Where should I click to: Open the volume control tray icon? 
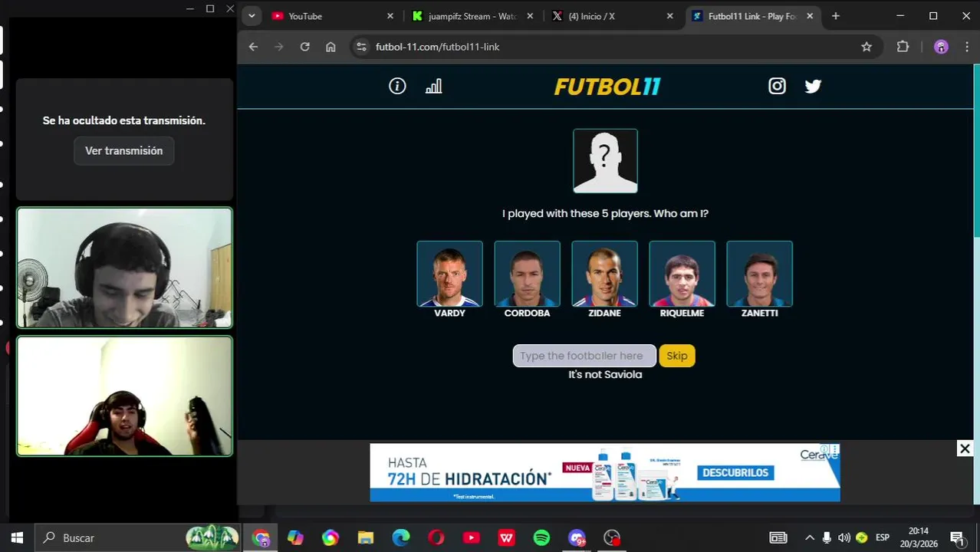[844, 538]
